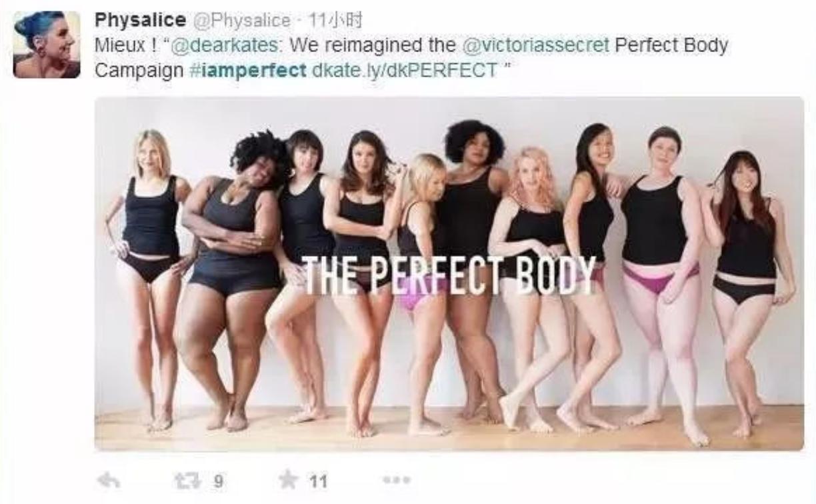The image size is (816, 504).
Task: Open Physalice's profile avatar picture
Action: [47, 45]
